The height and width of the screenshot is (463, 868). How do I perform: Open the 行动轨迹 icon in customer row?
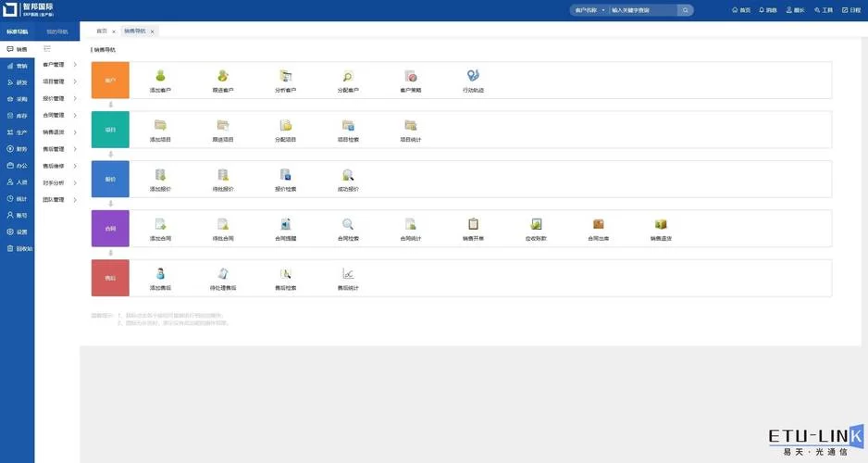(x=473, y=77)
